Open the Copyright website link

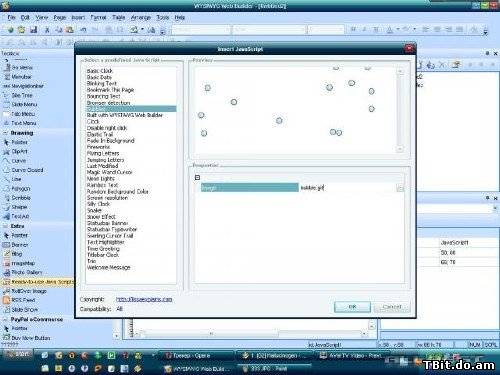(x=144, y=299)
